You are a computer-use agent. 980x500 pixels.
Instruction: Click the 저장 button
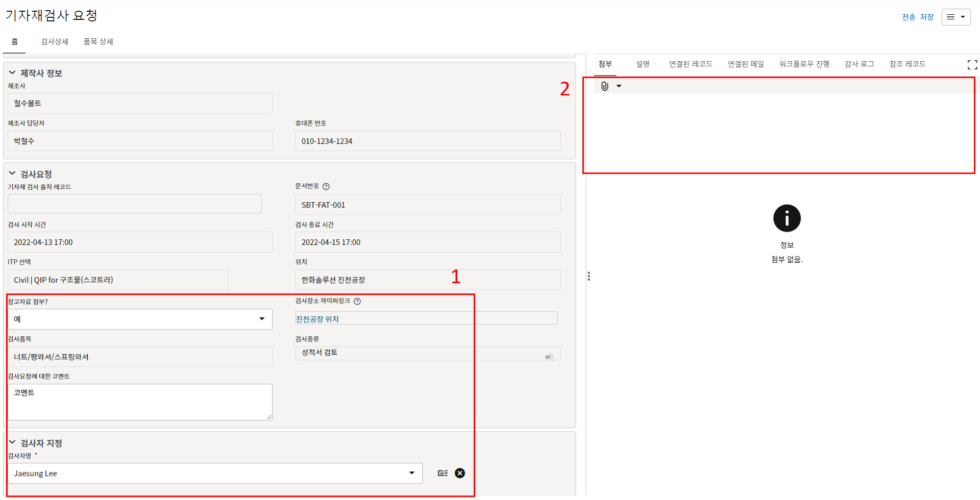point(926,17)
